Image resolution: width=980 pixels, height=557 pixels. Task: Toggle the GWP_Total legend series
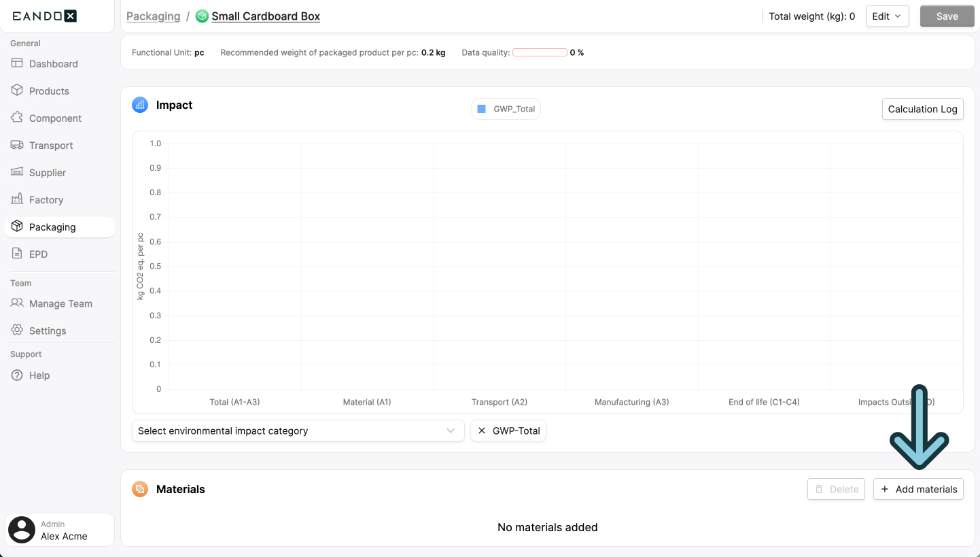[506, 109]
